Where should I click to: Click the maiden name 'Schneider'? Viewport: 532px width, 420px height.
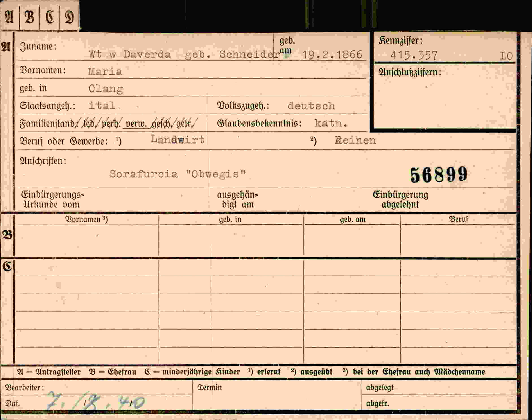(249, 54)
